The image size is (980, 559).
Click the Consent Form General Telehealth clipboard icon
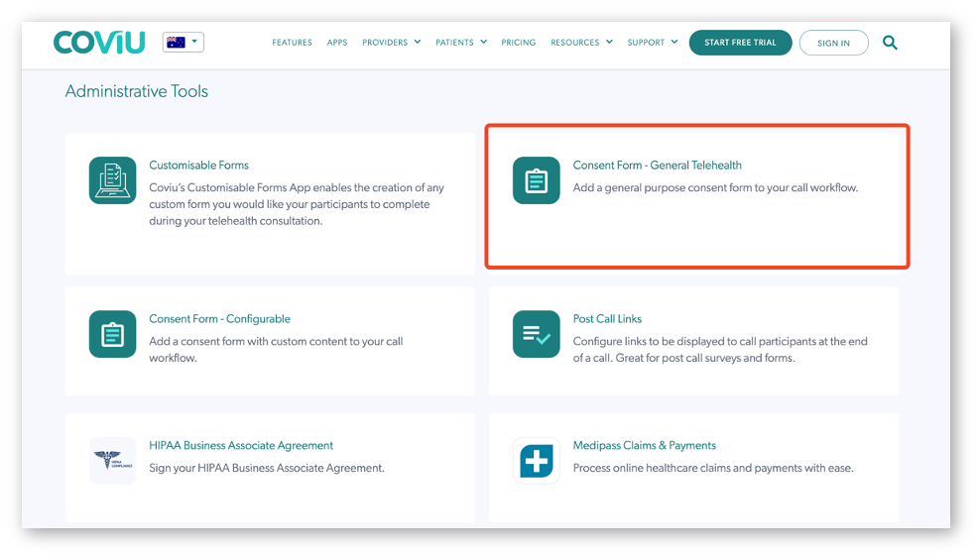click(x=537, y=180)
